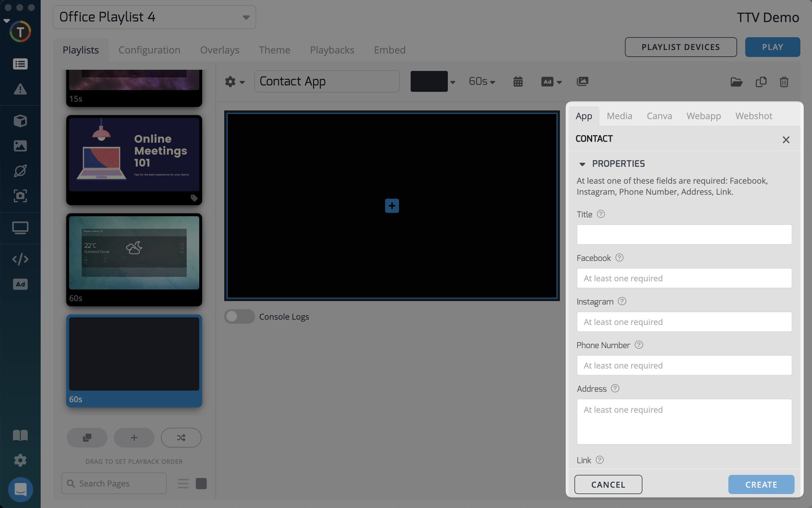Image resolution: width=812 pixels, height=508 pixels.
Task: Click the calendar schedule icon
Action: click(x=518, y=82)
